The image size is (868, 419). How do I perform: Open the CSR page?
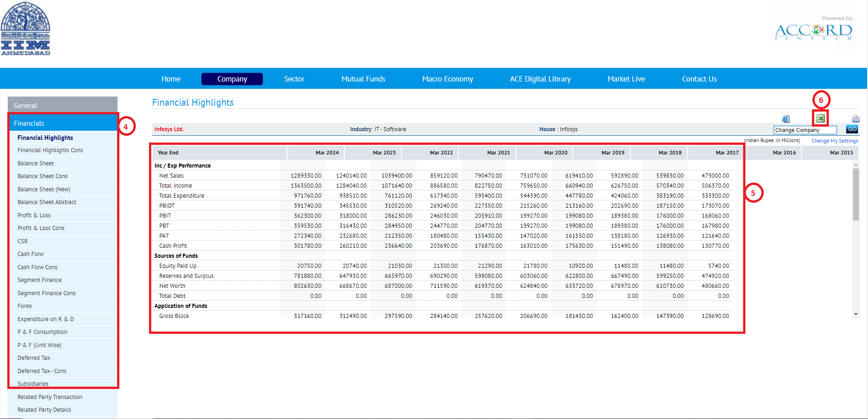(22, 241)
